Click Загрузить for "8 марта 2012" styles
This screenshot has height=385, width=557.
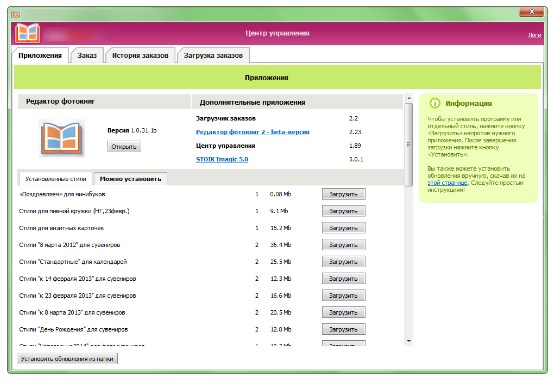click(344, 245)
